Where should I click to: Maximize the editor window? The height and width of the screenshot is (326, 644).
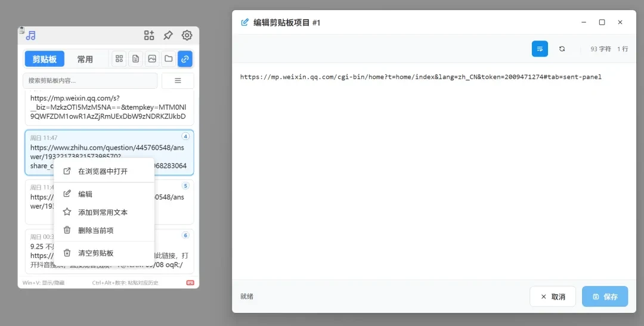click(602, 22)
